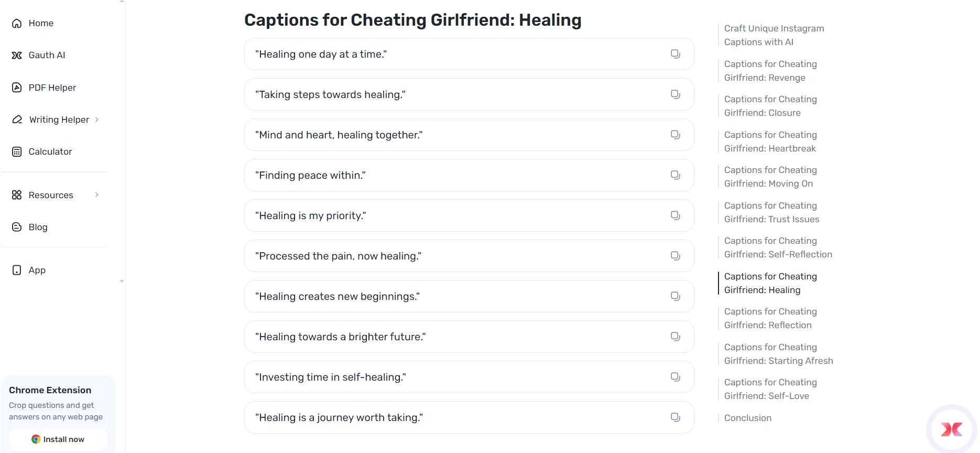Click the PDF Helper document icon
The width and height of the screenshot is (980, 453).
pos(16,87)
